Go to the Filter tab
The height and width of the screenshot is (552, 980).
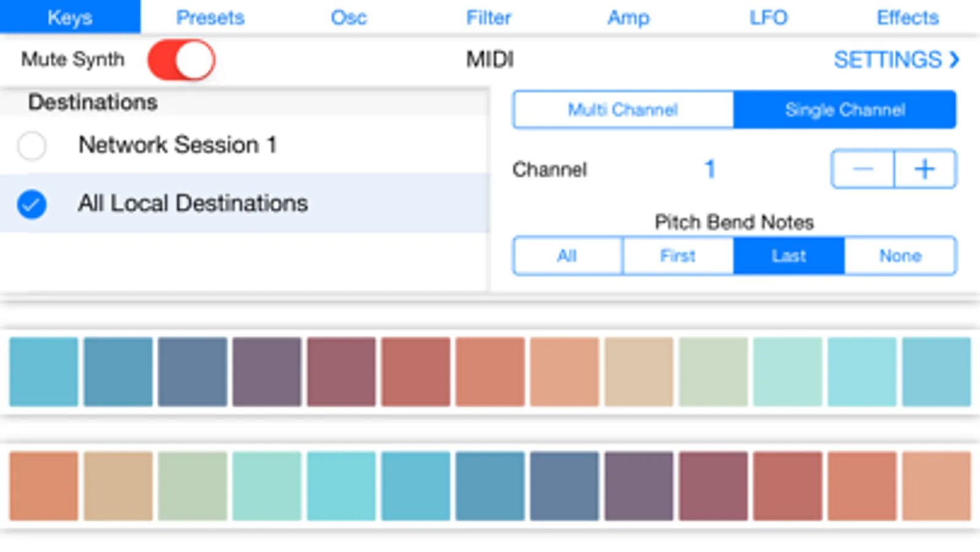[488, 17]
